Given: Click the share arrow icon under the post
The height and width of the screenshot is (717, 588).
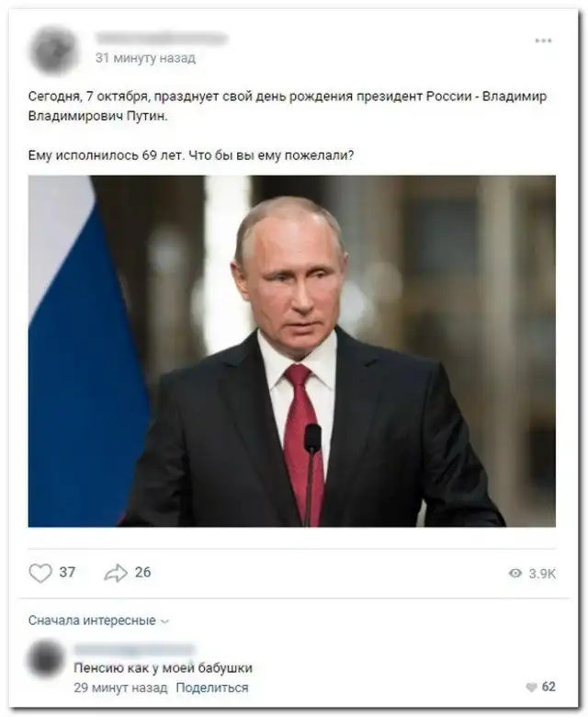Looking at the screenshot, I should tap(116, 573).
